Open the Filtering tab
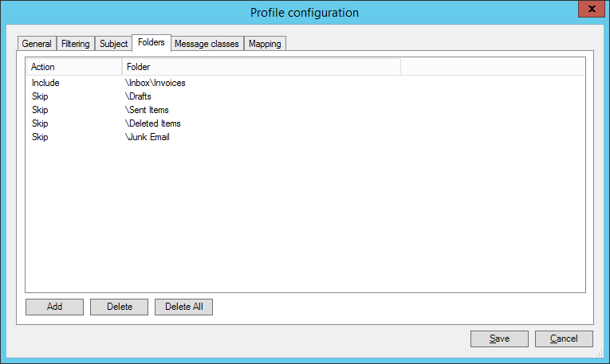 [76, 44]
